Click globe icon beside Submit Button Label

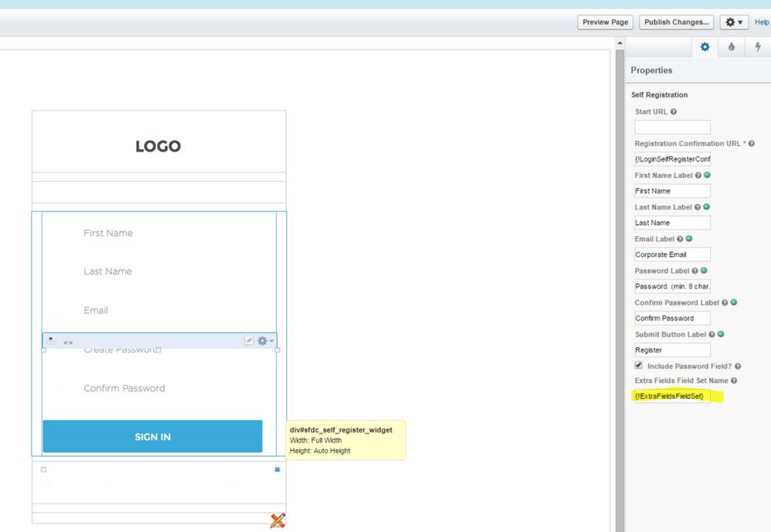click(721, 334)
